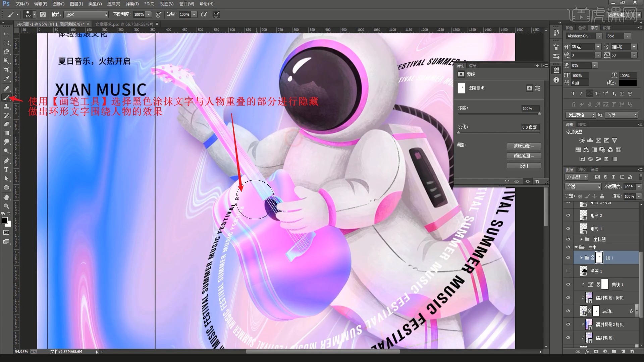This screenshot has width=644, height=362.
Task: Select the Clone Stamp tool
Action: point(6,106)
